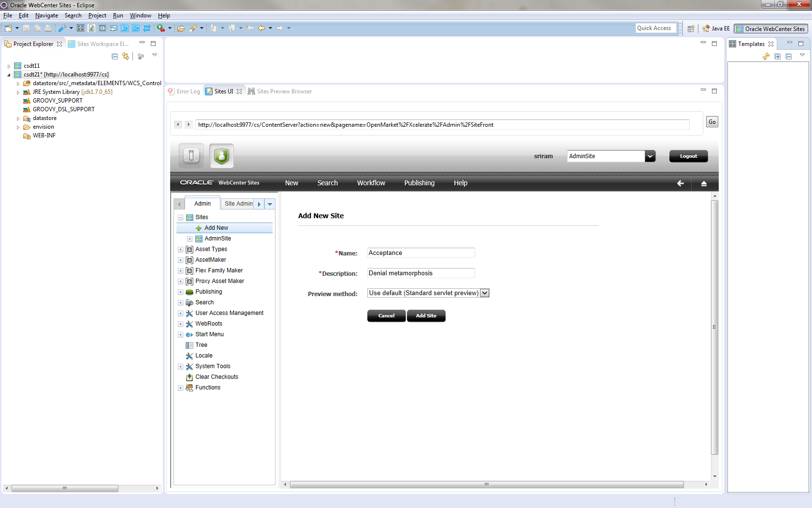
Task: Open the Templates view menu
Action: (802, 55)
